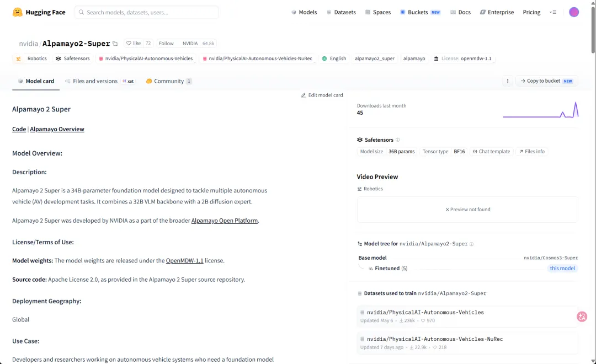Click the pink translate extension floating icon

pyautogui.click(x=582, y=317)
